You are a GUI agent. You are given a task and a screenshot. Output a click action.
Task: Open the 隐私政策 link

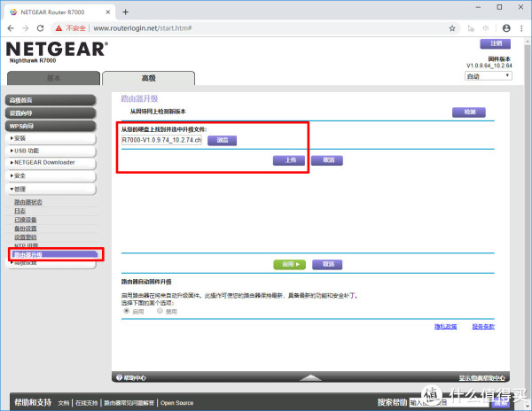point(445,327)
